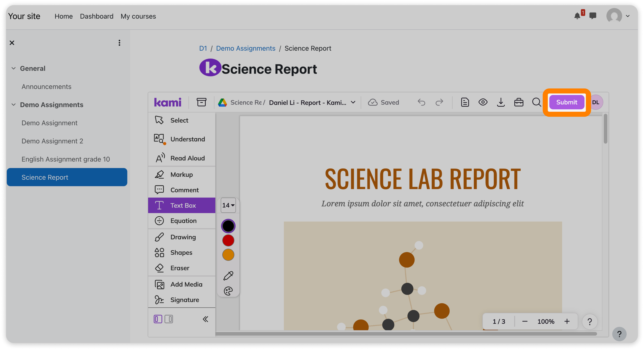Go to My courses

click(138, 16)
